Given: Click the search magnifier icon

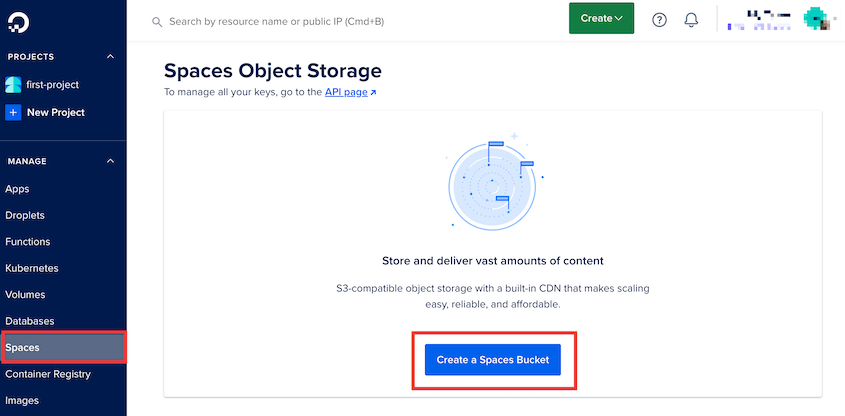Looking at the screenshot, I should [157, 22].
